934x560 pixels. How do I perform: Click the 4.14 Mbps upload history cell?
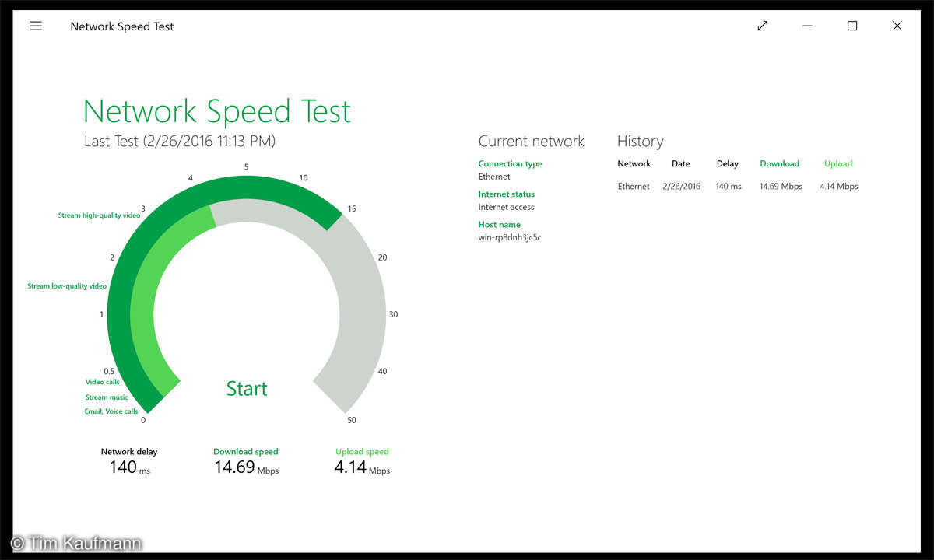tap(839, 187)
